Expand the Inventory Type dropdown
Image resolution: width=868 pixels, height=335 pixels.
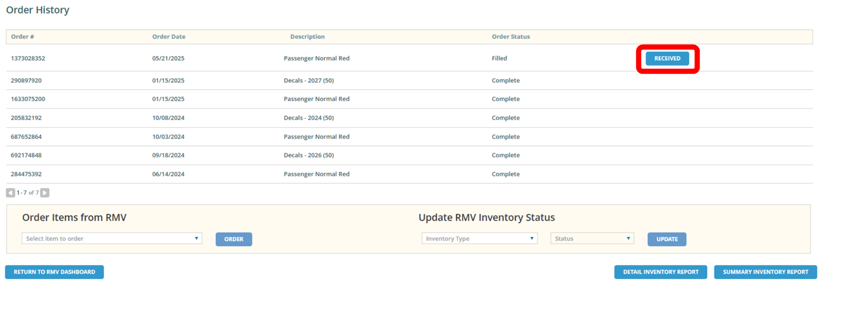coord(479,238)
